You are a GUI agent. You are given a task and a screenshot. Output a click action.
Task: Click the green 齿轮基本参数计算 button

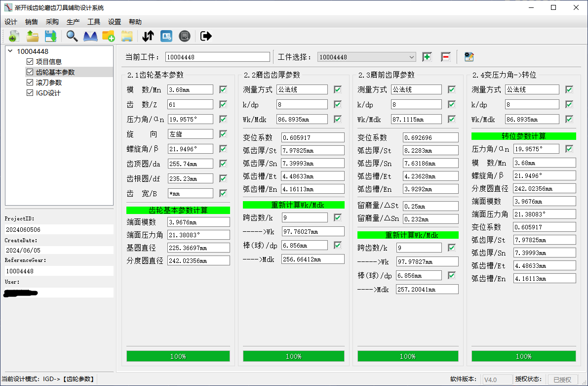(178, 210)
